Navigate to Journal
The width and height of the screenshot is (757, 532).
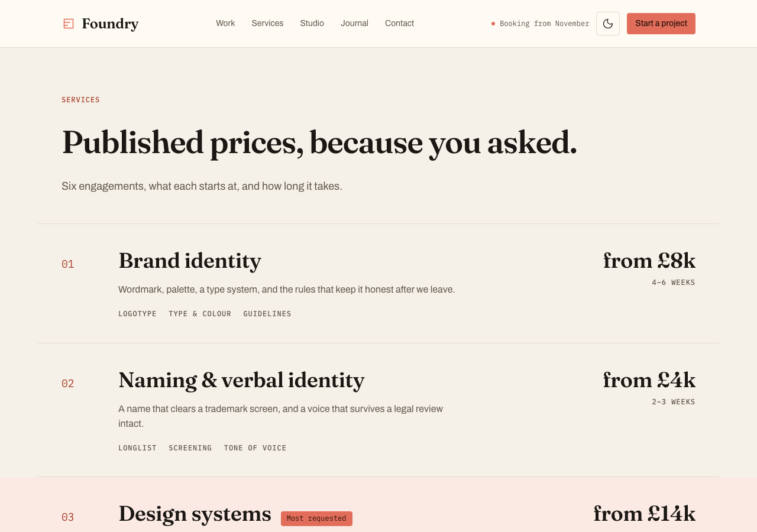coord(354,24)
